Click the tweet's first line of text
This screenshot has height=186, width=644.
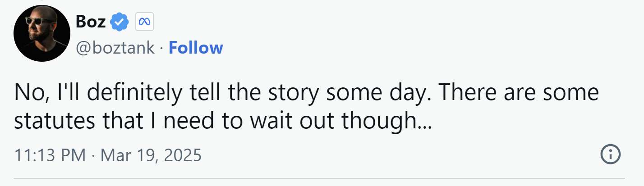click(307, 93)
